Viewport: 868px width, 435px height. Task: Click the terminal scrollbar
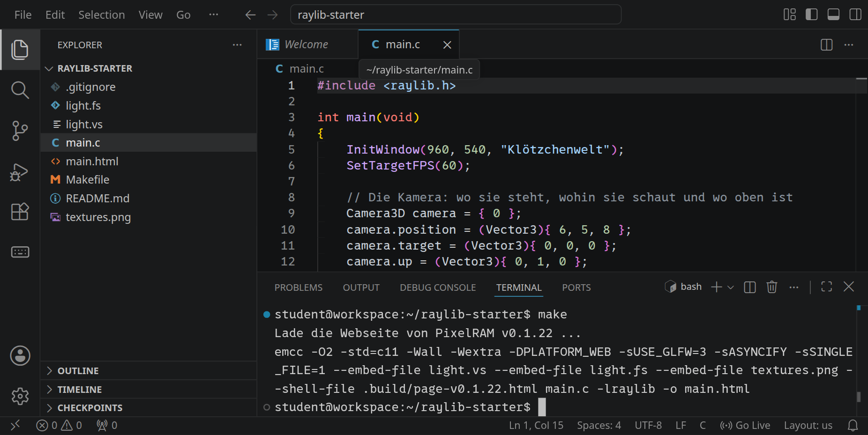click(x=859, y=397)
